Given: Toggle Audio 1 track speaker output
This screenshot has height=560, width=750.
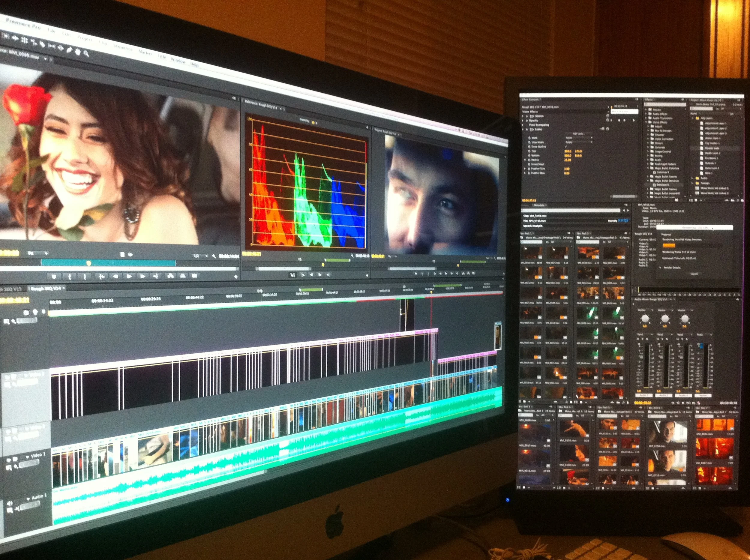Looking at the screenshot, I should pos(10,503).
